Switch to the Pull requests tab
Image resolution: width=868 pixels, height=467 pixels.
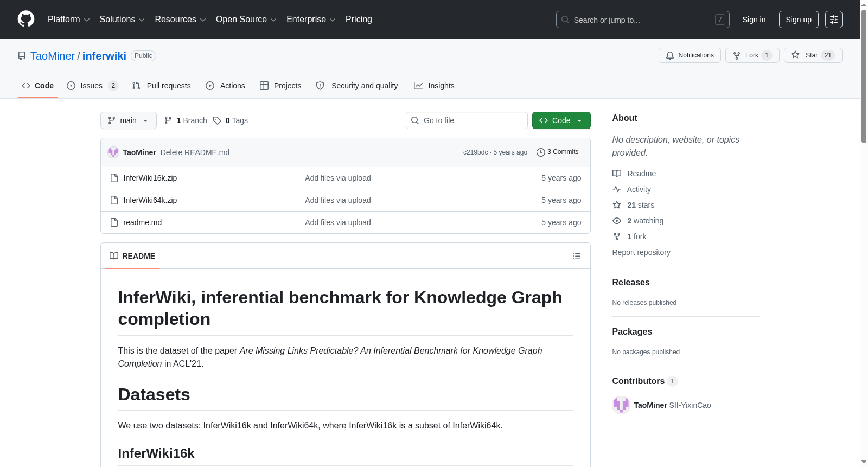point(162,86)
